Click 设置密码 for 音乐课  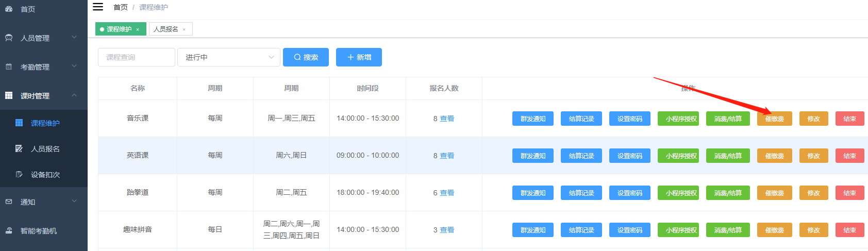pyautogui.click(x=630, y=119)
